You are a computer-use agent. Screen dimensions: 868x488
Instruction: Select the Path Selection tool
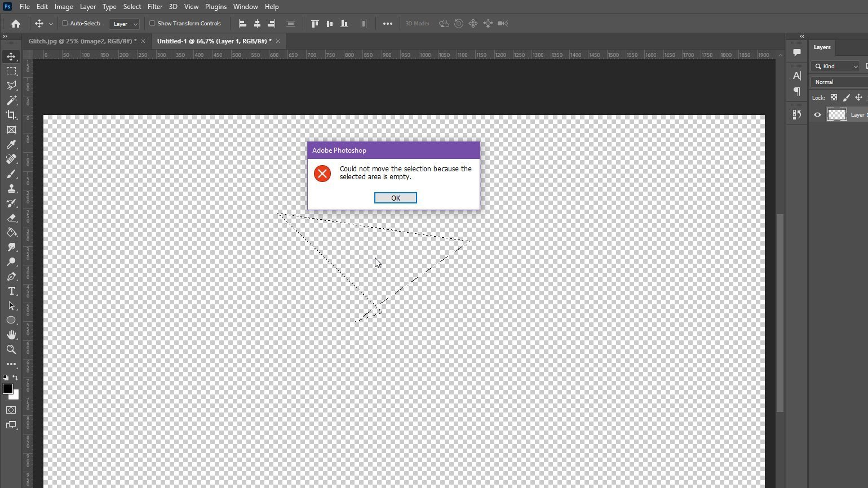(x=11, y=306)
